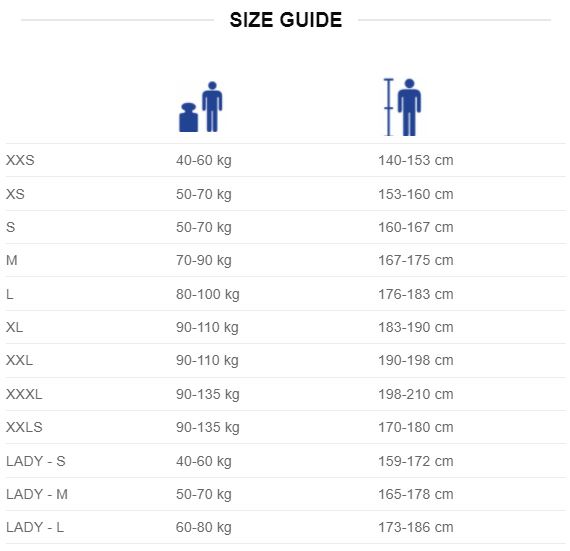Click the 176-183 cm height cell
This screenshot has width=570, height=551.
point(416,294)
